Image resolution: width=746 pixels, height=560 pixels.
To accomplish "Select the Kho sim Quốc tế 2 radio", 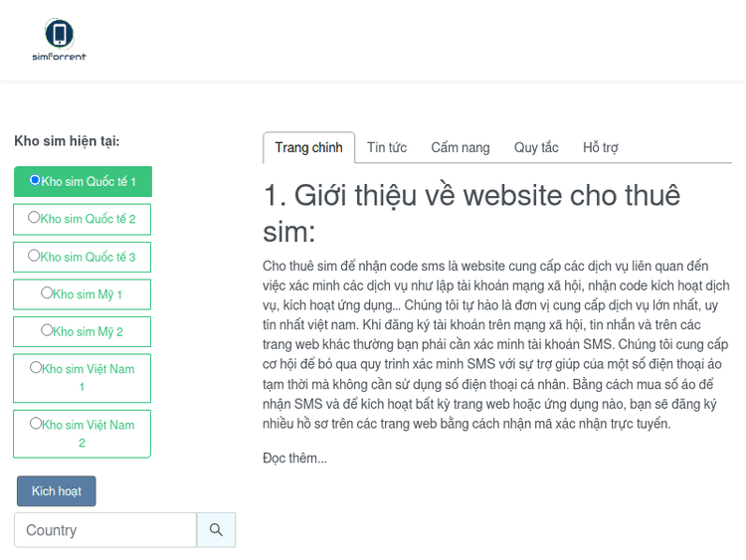I will pyautogui.click(x=34, y=218).
